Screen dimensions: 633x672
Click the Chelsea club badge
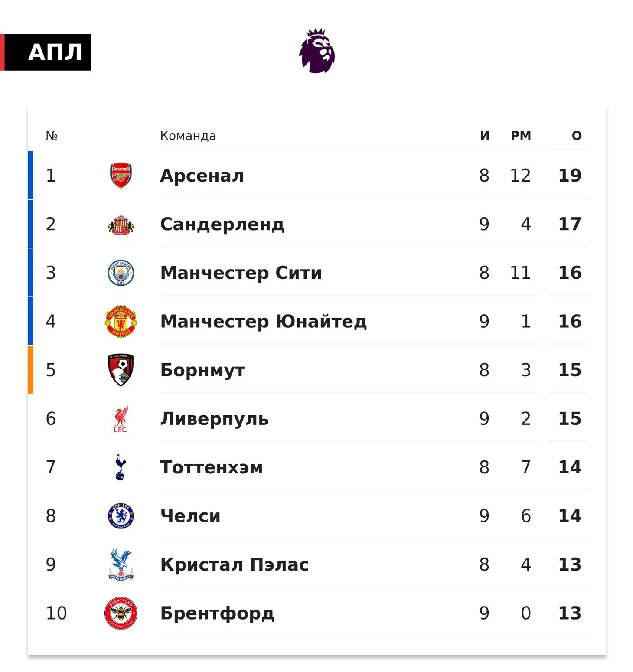coord(121,516)
